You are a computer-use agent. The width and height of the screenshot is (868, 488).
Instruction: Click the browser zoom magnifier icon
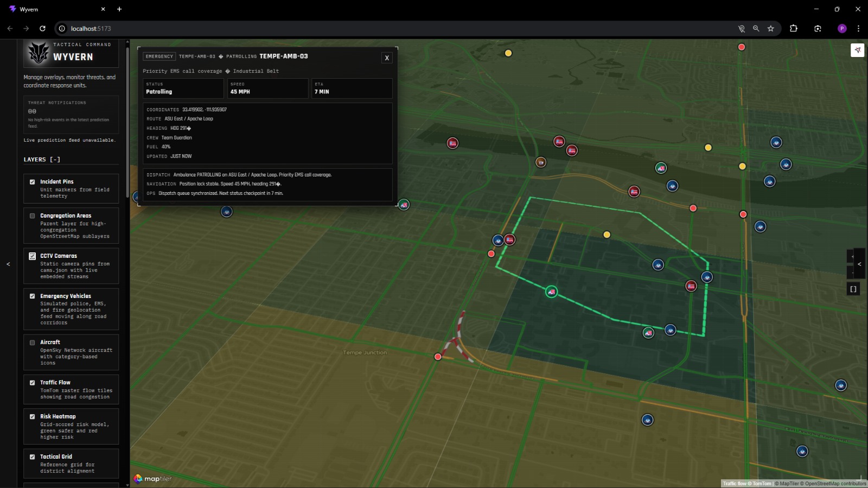pyautogui.click(x=756, y=28)
